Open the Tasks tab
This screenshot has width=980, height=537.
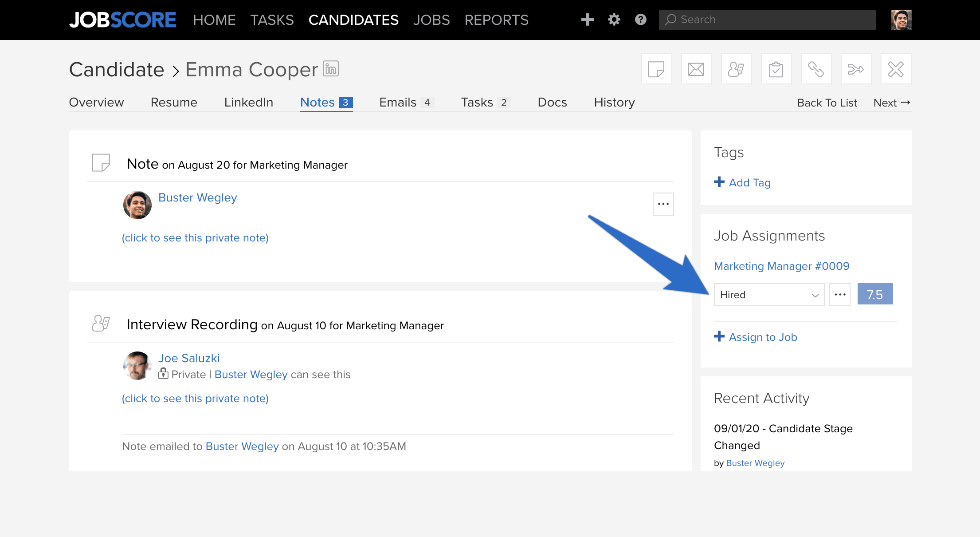click(486, 103)
